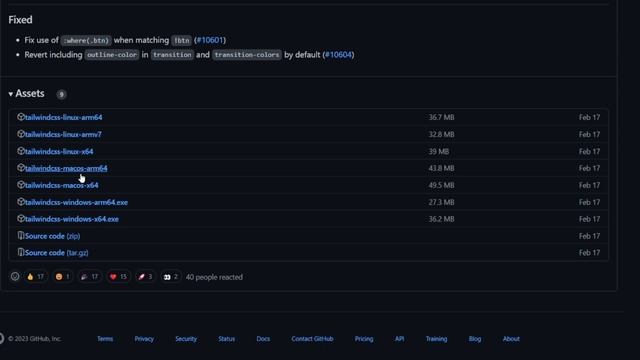
Task: Click the ':where(.btn)' code snippet
Action: coord(86,40)
